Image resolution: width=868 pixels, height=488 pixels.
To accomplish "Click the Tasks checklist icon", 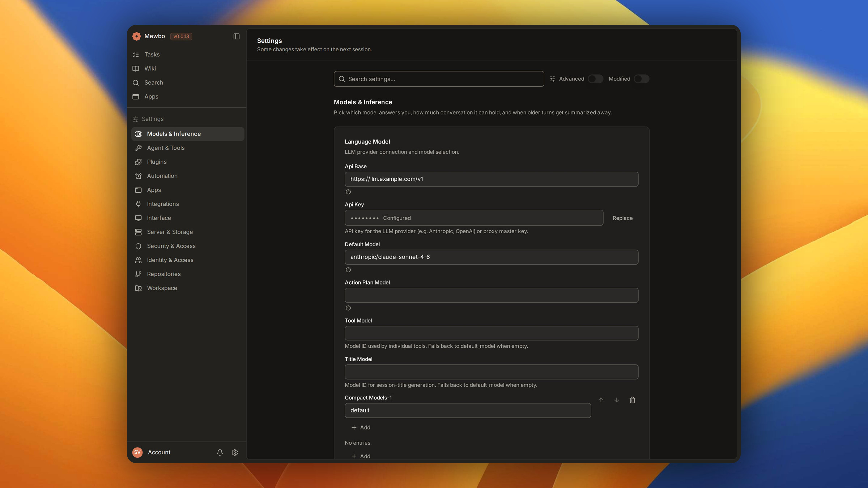I will tap(136, 55).
